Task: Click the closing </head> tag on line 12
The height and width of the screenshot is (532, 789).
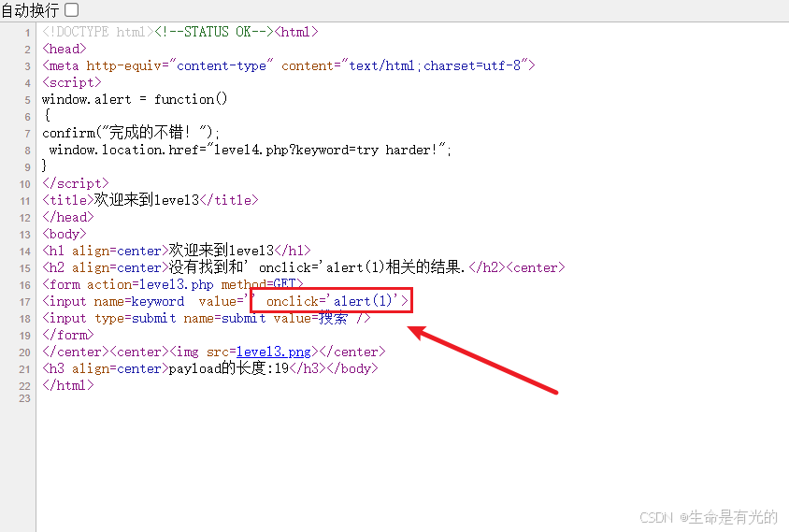Action: (x=68, y=217)
